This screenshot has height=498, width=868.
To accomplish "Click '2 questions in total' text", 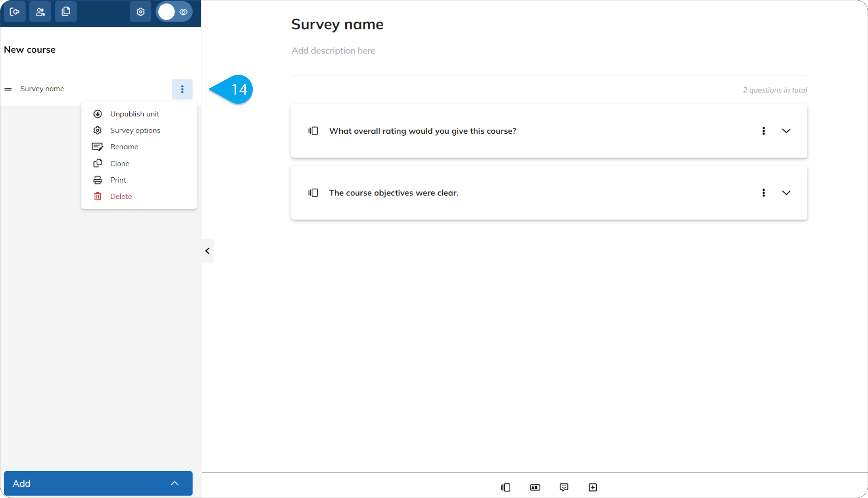I will pyautogui.click(x=775, y=90).
